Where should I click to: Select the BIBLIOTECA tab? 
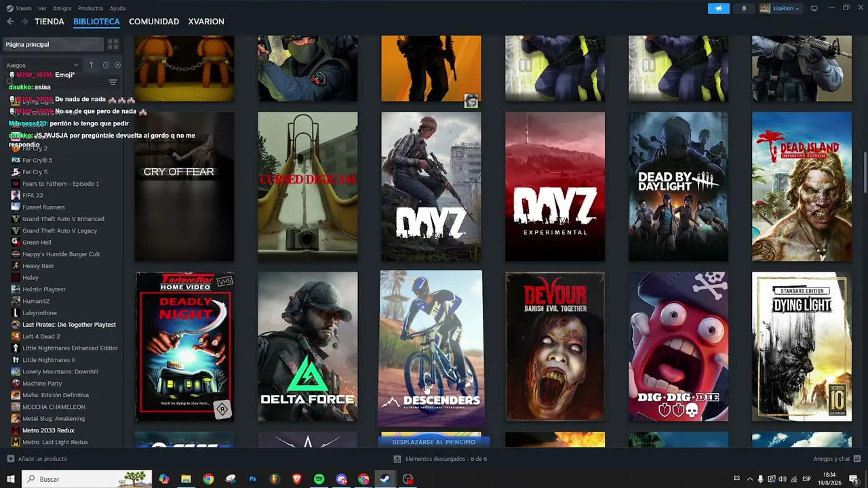coord(96,22)
